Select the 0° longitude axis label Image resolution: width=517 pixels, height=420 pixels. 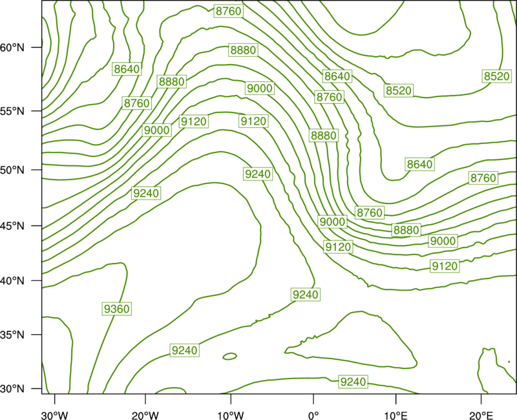click(313, 415)
